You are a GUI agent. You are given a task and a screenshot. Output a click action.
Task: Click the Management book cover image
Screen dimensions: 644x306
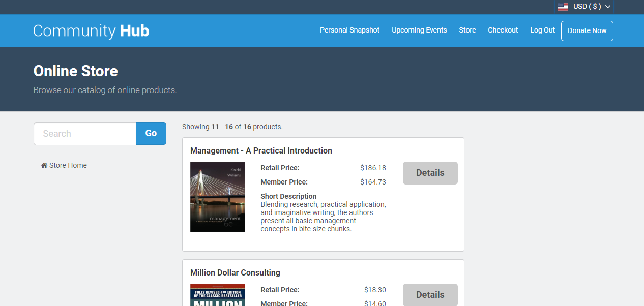click(218, 197)
